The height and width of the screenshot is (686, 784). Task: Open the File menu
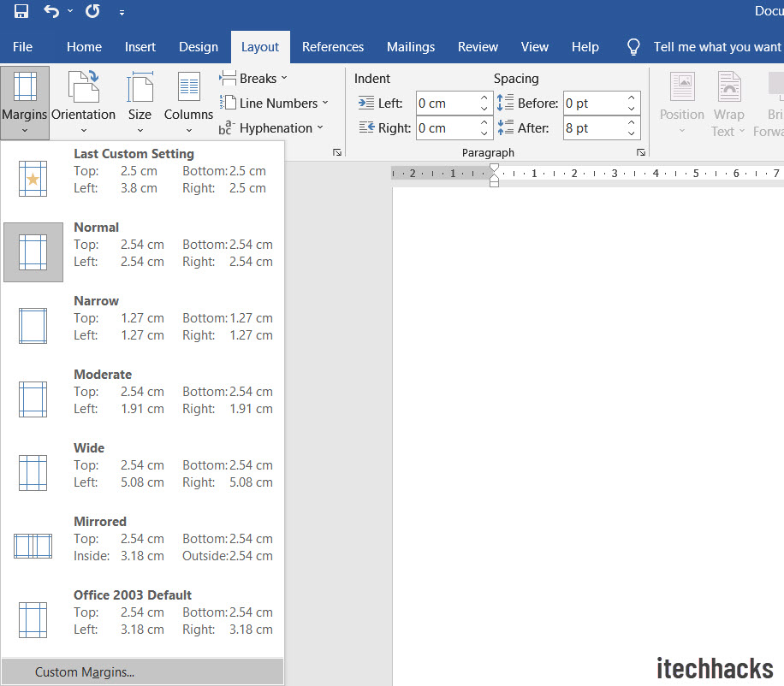point(23,47)
